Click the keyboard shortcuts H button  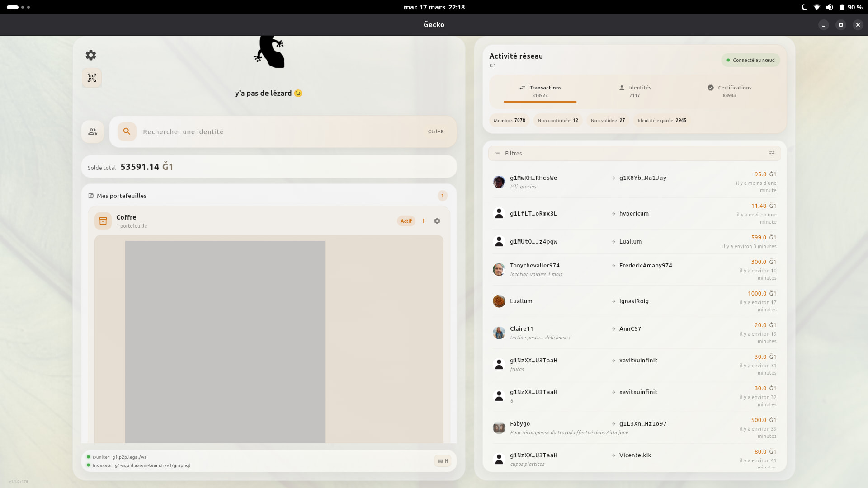[443, 461]
